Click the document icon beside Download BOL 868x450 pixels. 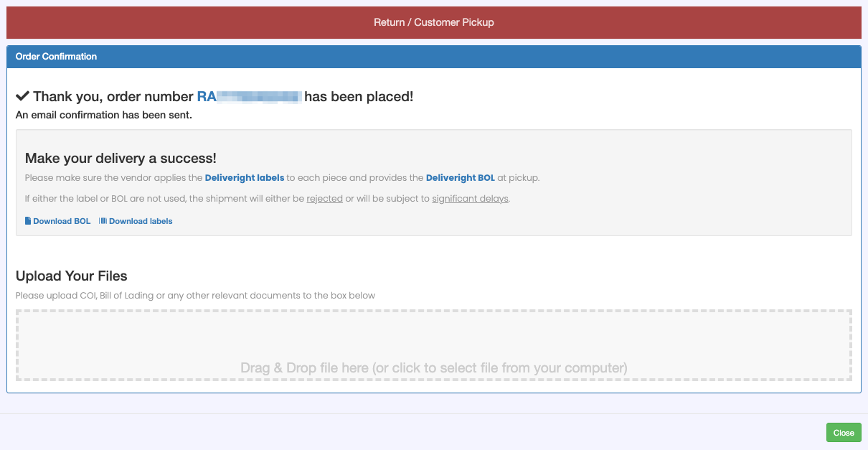(28, 221)
